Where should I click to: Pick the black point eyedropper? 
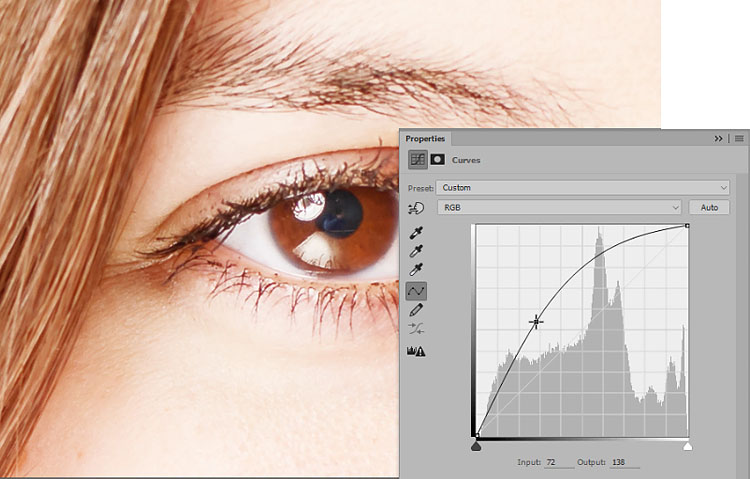(416, 233)
